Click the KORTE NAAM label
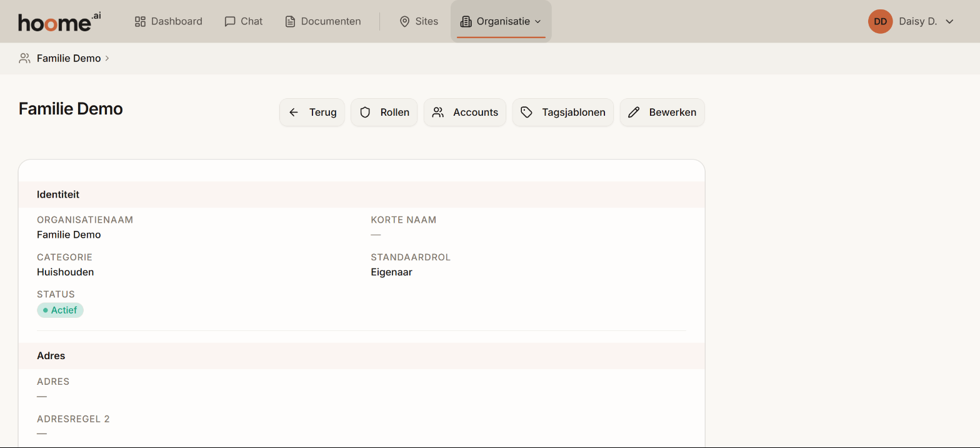This screenshot has width=980, height=448. [404, 220]
